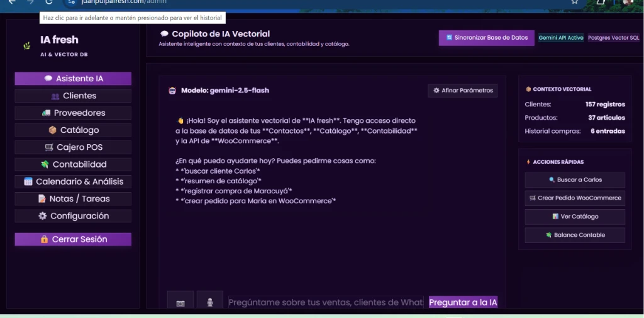Click the Cerrar Sesión button
Image resolution: width=644 pixels, height=318 pixels.
click(73, 239)
